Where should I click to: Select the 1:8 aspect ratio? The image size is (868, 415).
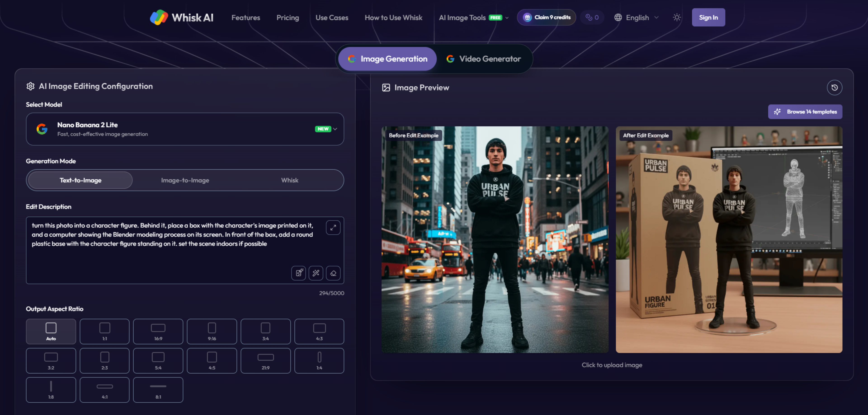pos(51,390)
